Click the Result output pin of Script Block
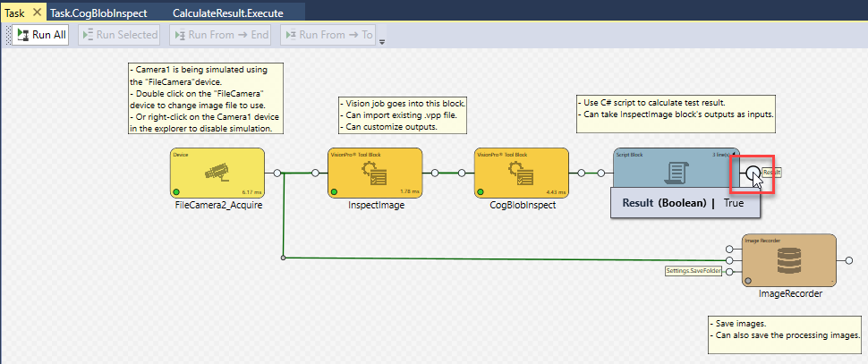This screenshot has height=364, width=868. (x=753, y=173)
